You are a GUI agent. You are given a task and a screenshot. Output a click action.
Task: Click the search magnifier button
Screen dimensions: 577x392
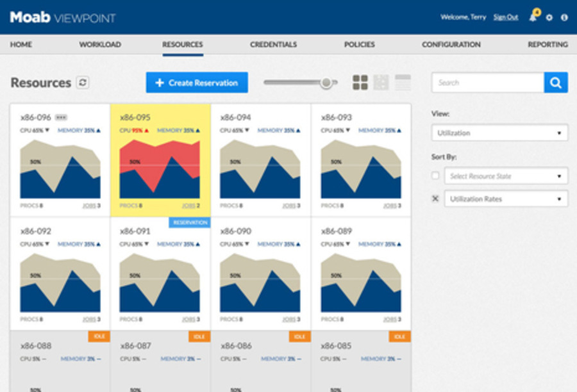coord(556,83)
